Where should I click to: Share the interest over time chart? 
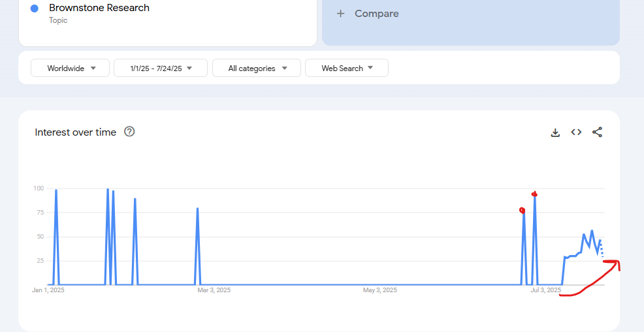tap(597, 132)
